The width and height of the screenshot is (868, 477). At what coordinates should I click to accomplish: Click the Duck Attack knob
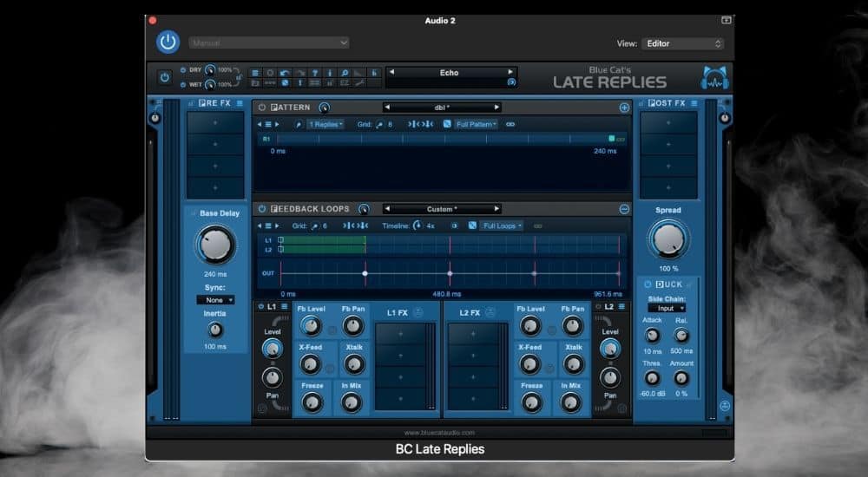pyautogui.click(x=652, y=335)
